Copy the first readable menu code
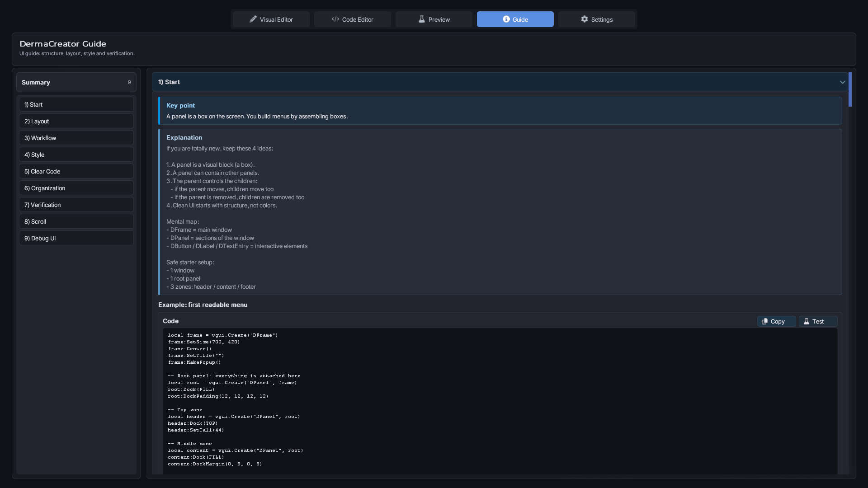 coord(776,321)
